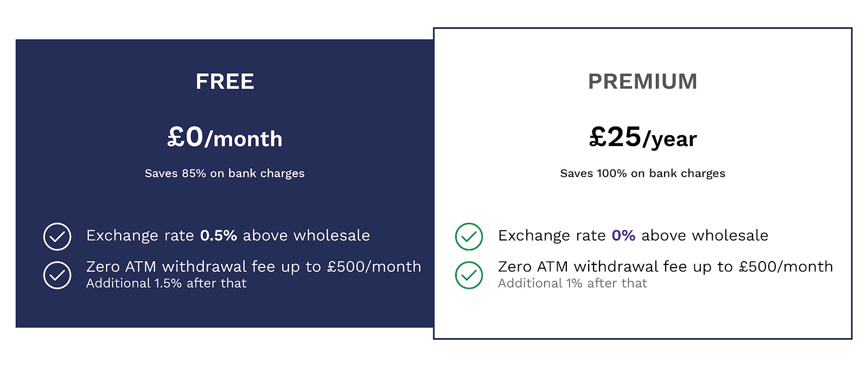Click the white checkmark beside Exchange rate 0.5%

coord(57,237)
